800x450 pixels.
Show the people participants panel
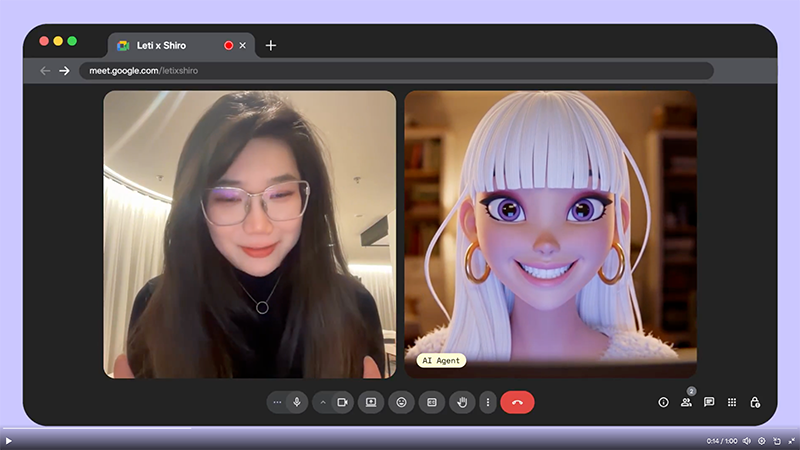[x=686, y=403]
